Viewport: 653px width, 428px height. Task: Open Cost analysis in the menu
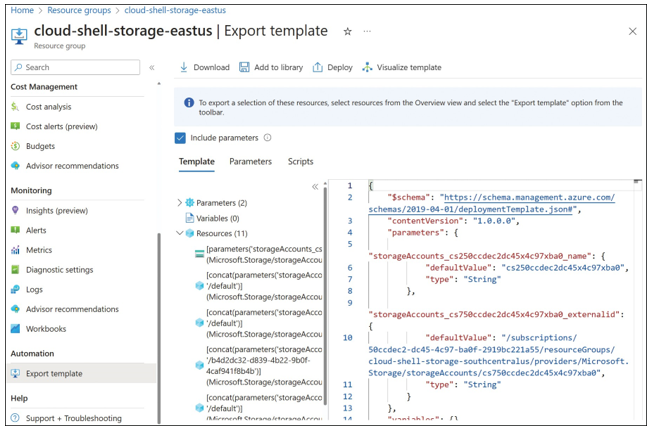[x=48, y=107]
